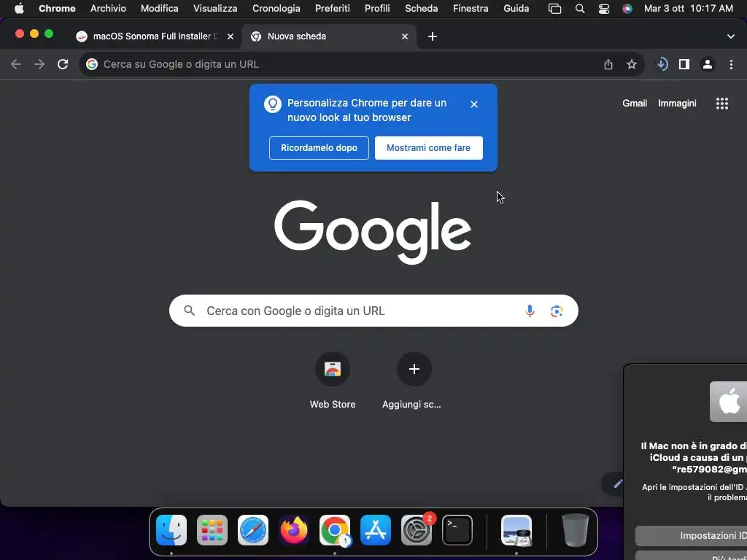Open Google apps grid
The height and width of the screenshot is (560, 747).
(x=722, y=104)
